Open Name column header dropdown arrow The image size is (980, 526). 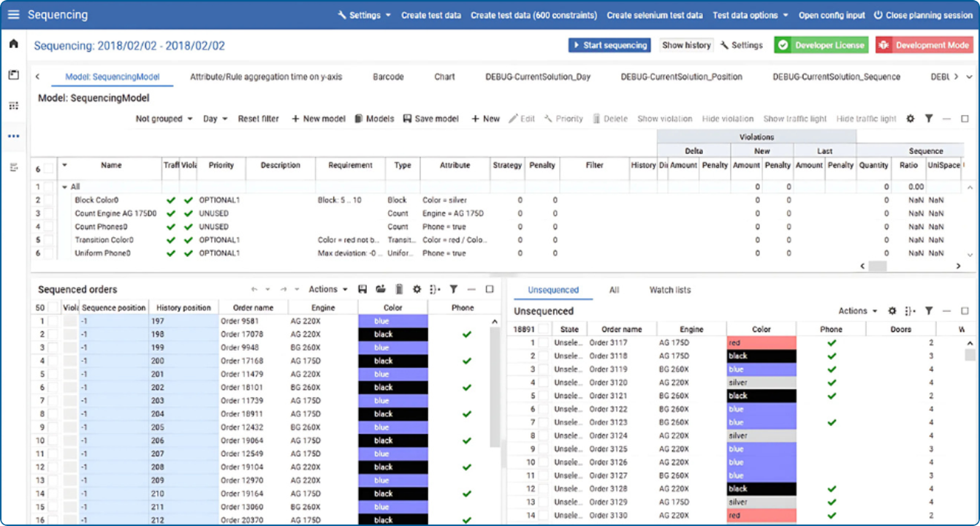point(64,165)
